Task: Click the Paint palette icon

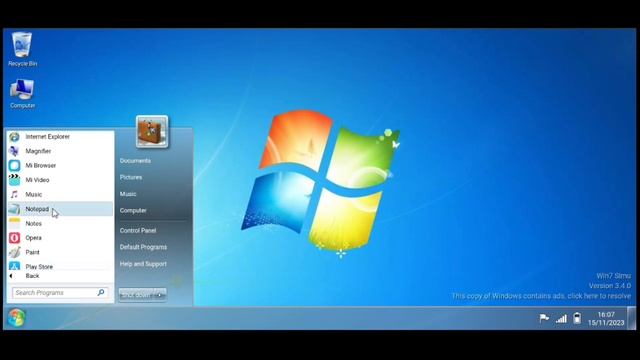Action: [14, 252]
